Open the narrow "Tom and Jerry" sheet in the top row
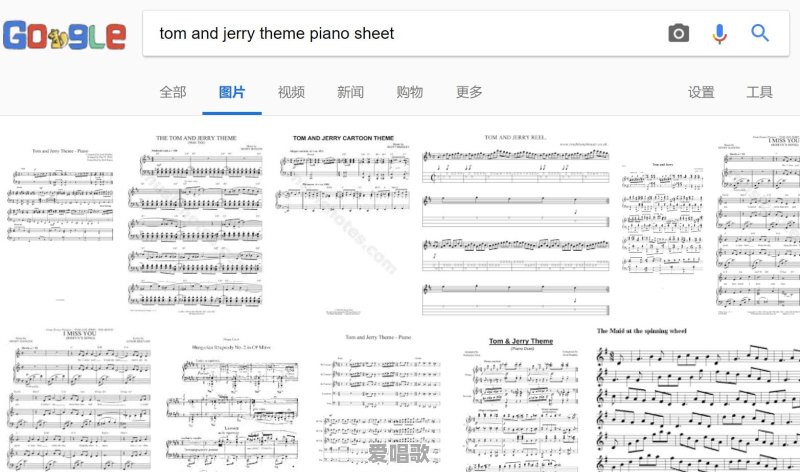The height and width of the screenshot is (472, 800). coord(662,223)
